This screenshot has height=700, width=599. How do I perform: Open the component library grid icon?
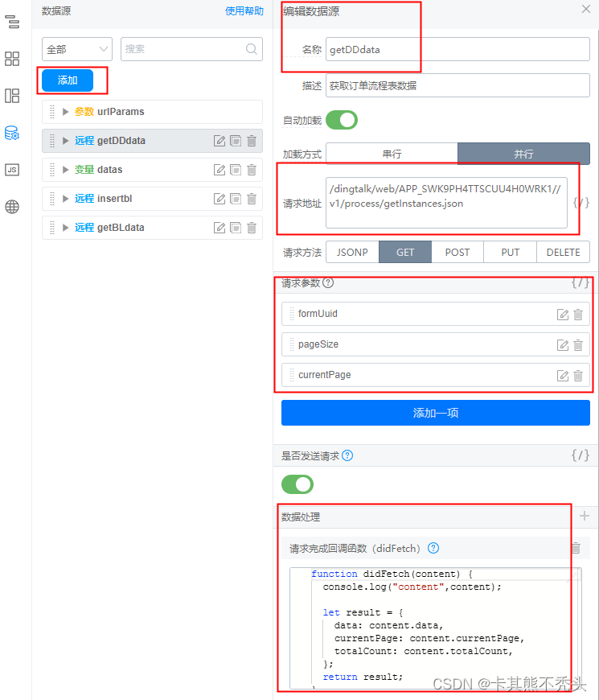(12, 59)
